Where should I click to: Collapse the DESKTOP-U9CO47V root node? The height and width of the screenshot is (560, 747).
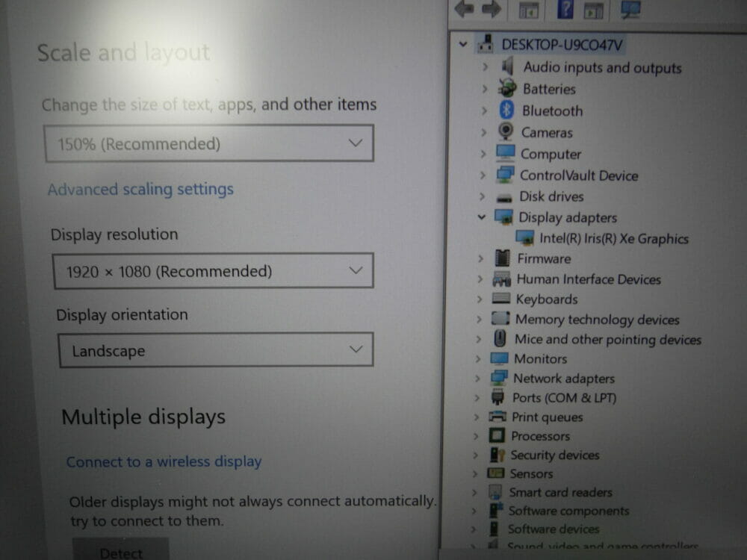pos(462,44)
